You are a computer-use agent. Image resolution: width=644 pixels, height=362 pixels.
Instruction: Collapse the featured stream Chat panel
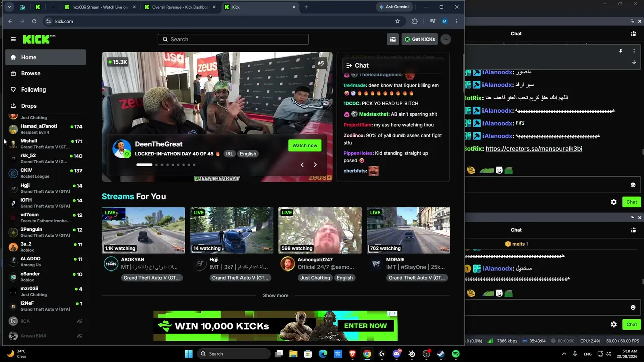click(349, 65)
